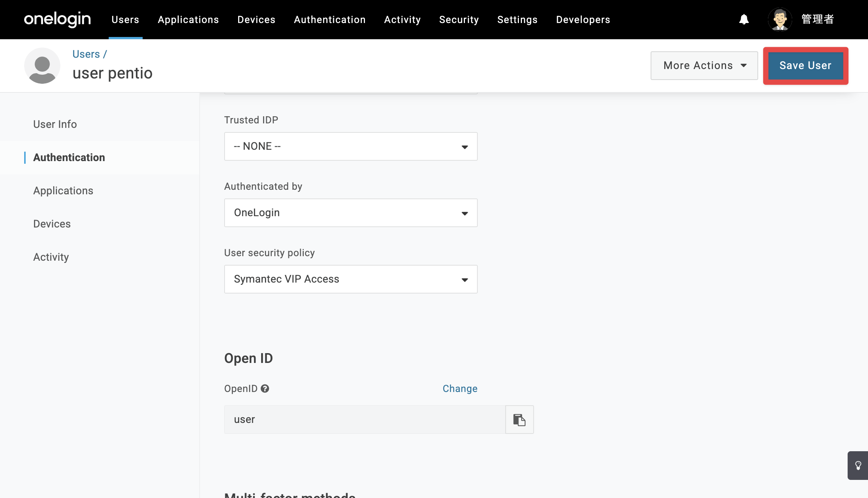
Task: Open the User security policy dropdown
Action: tap(351, 279)
